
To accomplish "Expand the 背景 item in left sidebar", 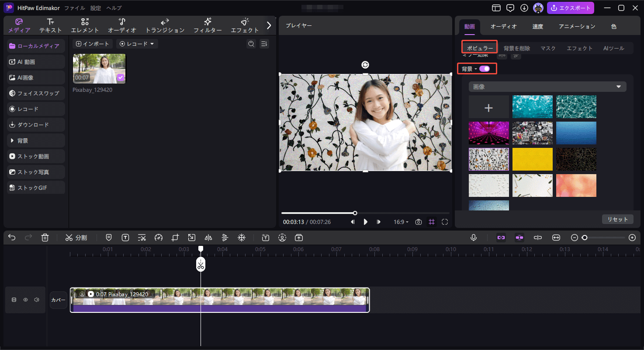I will point(36,140).
